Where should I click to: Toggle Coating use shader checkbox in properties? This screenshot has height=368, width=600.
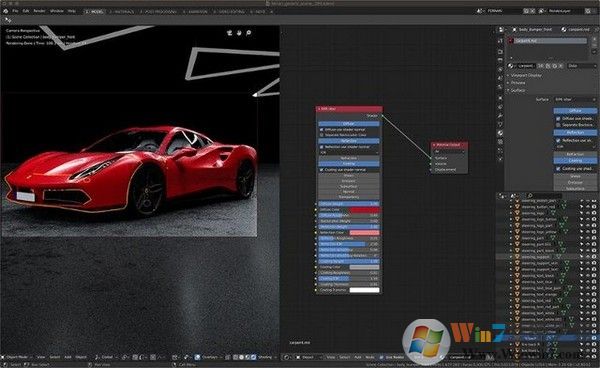tap(558, 169)
